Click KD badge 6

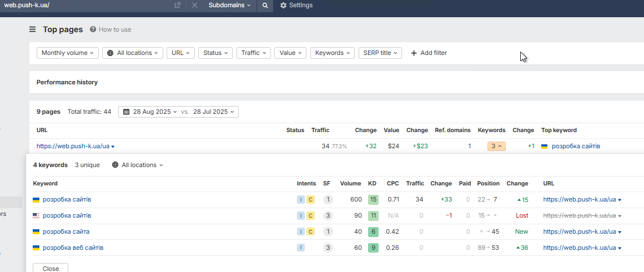click(373, 231)
